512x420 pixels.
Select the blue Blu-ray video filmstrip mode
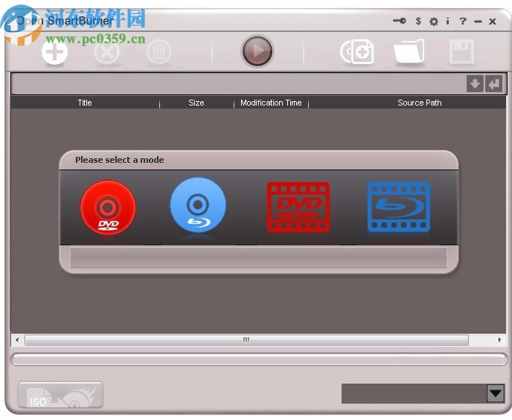point(399,207)
